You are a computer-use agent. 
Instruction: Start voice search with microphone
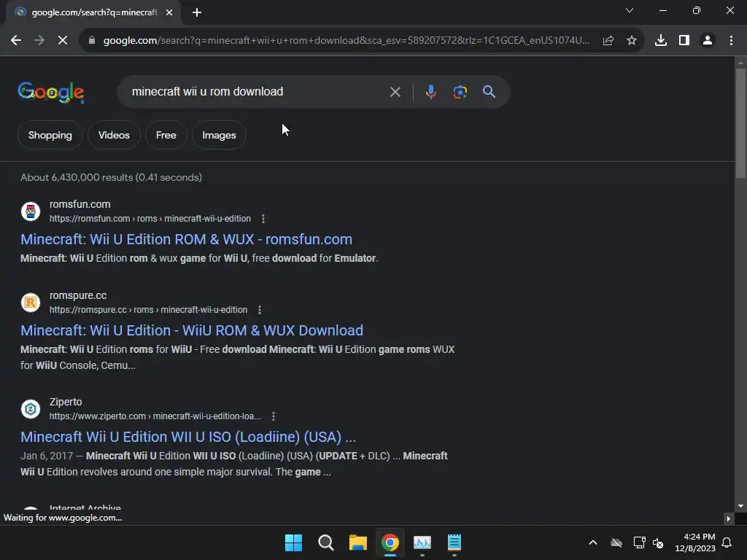[430, 92]
